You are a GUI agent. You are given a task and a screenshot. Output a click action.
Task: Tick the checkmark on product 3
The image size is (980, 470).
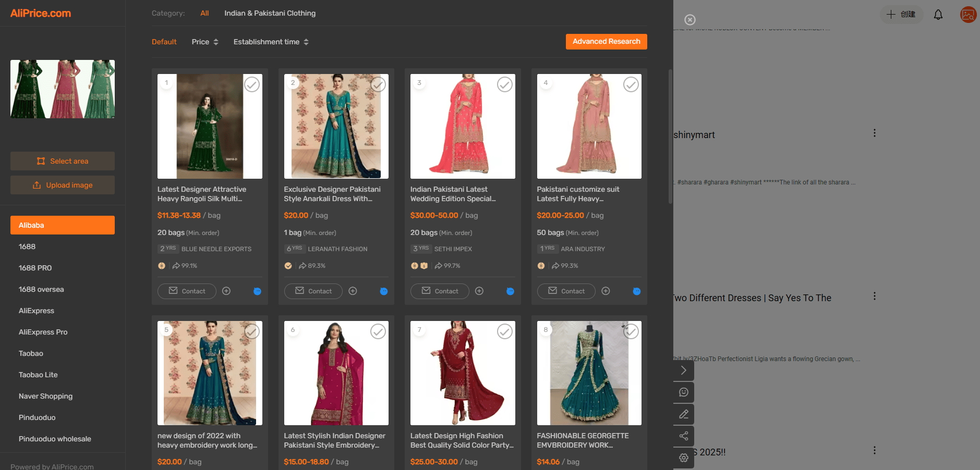coord(505,84)
